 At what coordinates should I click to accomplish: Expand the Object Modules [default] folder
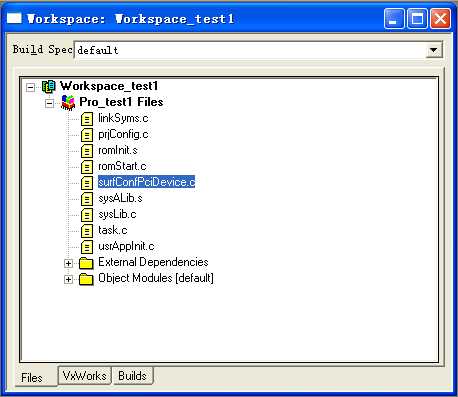pyautogui.click(x=68, y=279)
